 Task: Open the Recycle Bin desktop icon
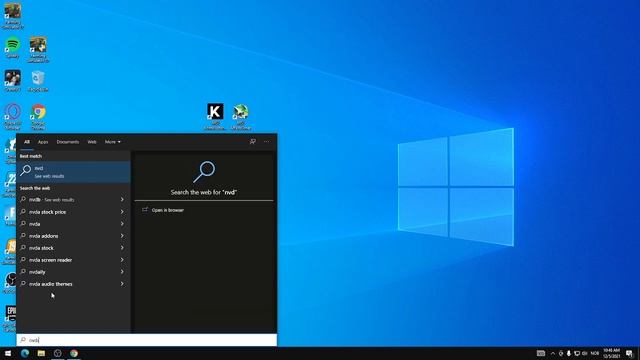(38, 81)
